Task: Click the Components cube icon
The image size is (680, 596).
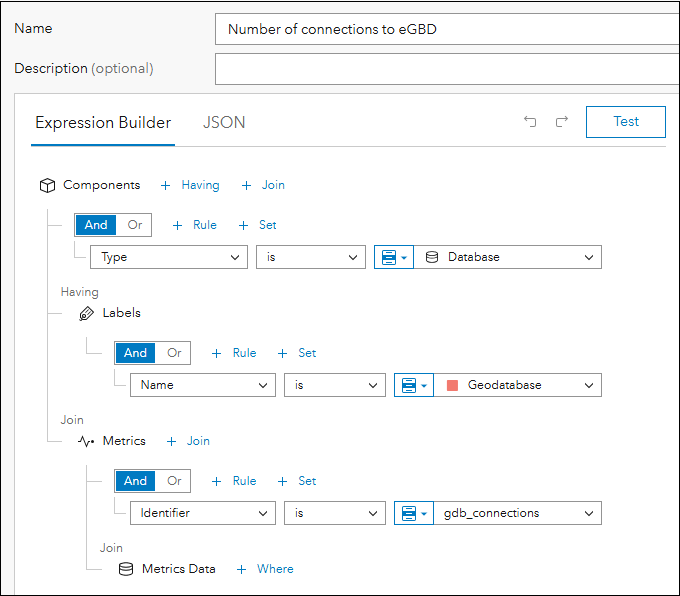Action: pyautogui.click(x=46, y=185)
